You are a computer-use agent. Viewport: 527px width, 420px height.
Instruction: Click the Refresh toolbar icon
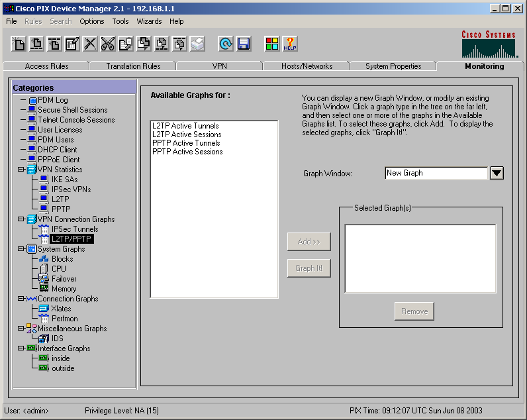226,44
